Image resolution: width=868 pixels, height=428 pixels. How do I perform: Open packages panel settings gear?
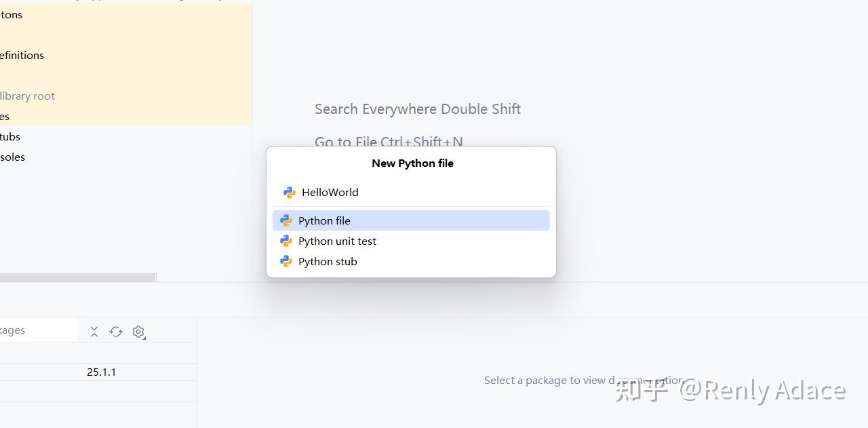pyautogui.click(x=138, y=331)
